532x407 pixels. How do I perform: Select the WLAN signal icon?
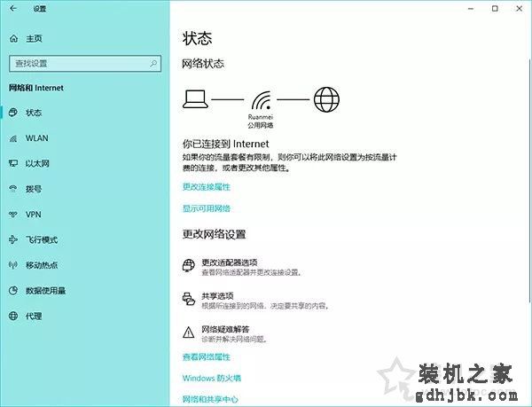pyautogui.click(x=13, y=138)
